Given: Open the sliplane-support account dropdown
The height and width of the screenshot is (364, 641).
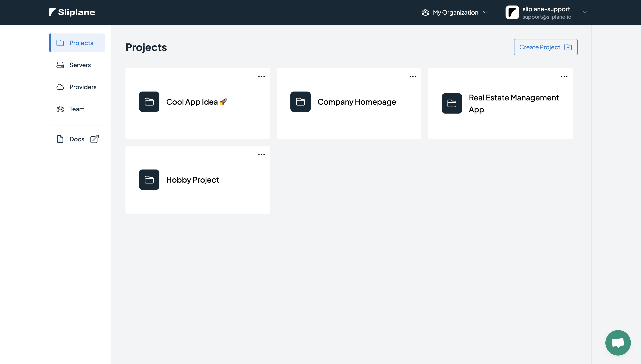Looking at the screenshot, I should pyautogui.click(x=585, y=12).
